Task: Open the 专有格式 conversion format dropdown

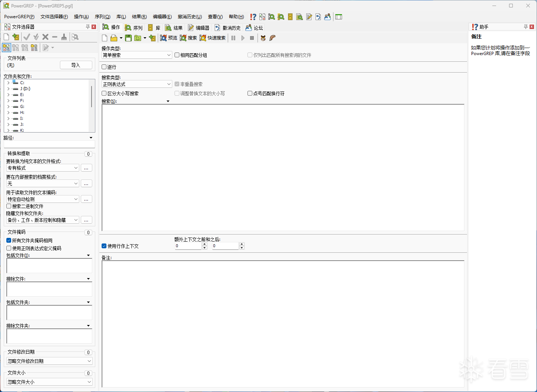Action: click(x=42, y=168)
